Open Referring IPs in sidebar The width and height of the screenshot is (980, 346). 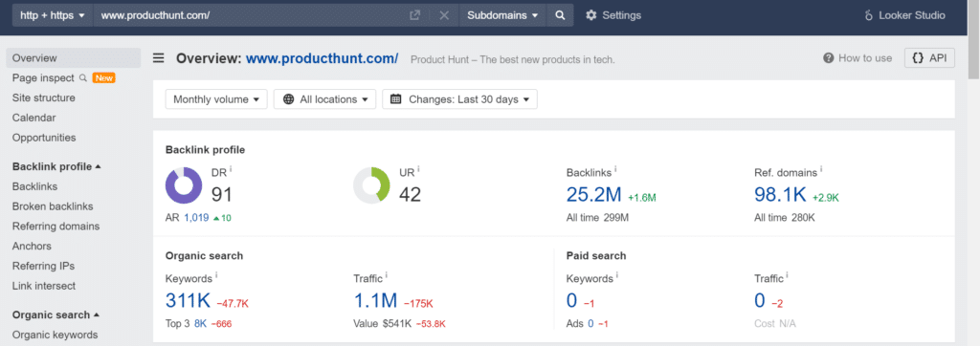point(43,266)
